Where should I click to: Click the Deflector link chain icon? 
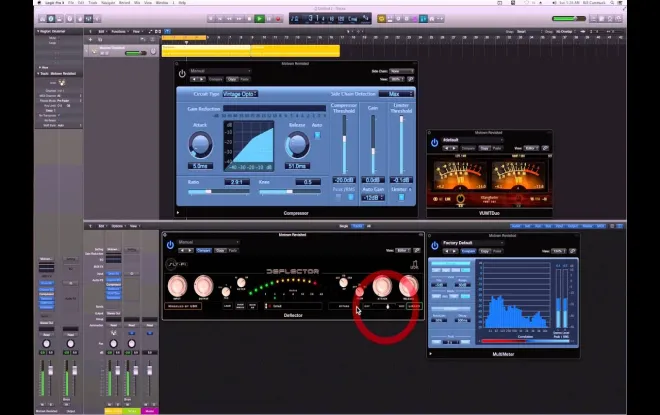[x=417, y=250]
